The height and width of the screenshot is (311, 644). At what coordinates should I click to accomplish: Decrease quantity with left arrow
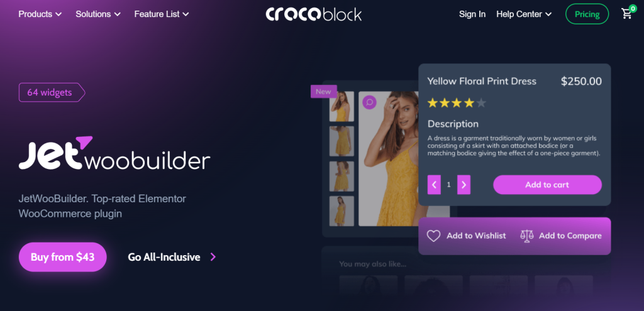434,185
